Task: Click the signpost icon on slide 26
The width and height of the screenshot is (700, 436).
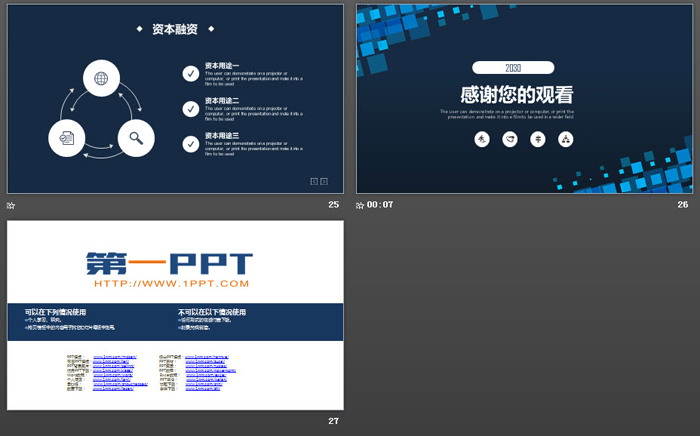Action: [538, 139]
